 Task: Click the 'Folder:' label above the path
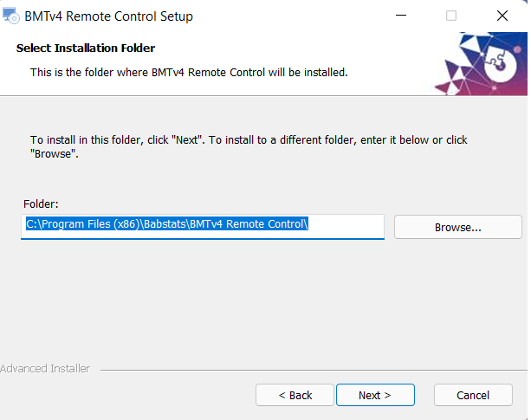point(41,204)
